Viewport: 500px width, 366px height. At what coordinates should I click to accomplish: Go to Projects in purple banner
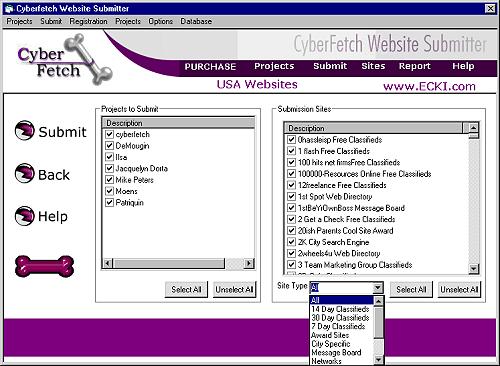(274, 66)
